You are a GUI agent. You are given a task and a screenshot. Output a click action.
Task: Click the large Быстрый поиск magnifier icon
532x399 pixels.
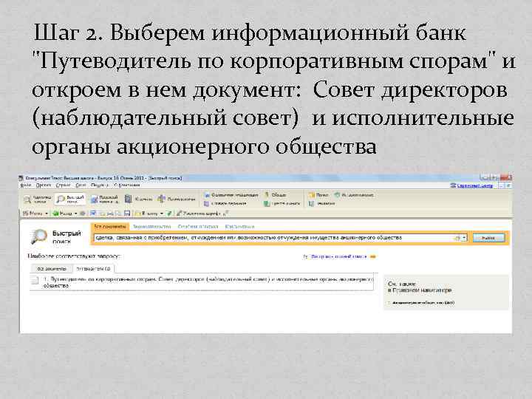coord(38,236)
